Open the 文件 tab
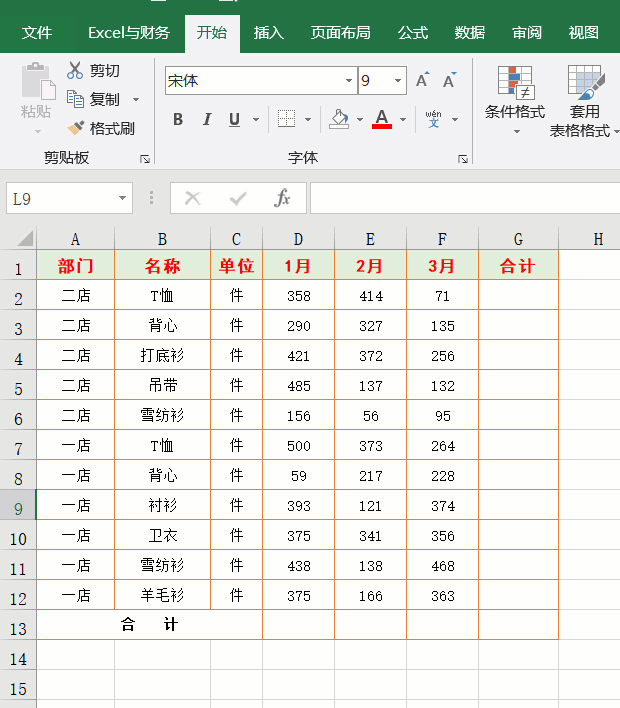This screenshot has height=708, width=620. tap(37, 33)
